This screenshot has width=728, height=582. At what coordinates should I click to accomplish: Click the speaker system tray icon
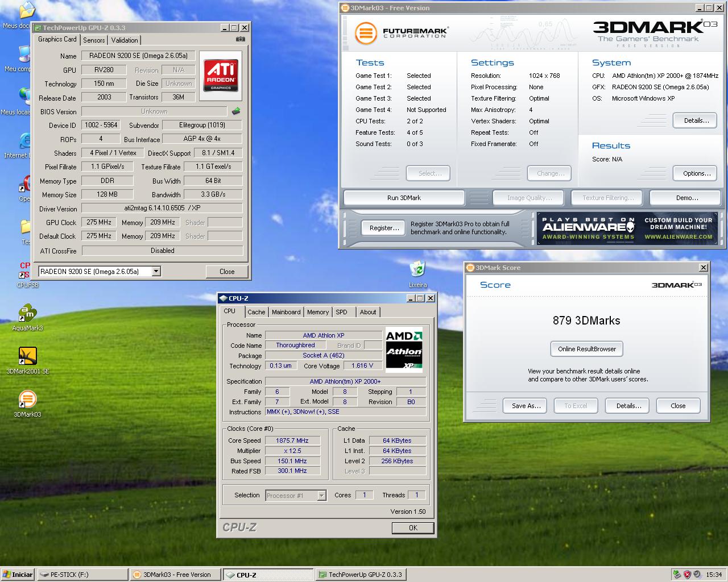[x=697, y=575]
